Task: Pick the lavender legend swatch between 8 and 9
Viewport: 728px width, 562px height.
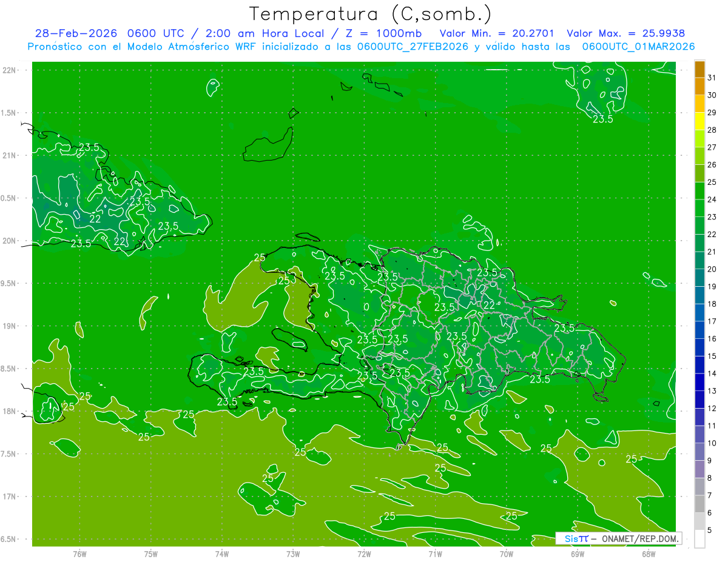Action: [x=699, y=469]
